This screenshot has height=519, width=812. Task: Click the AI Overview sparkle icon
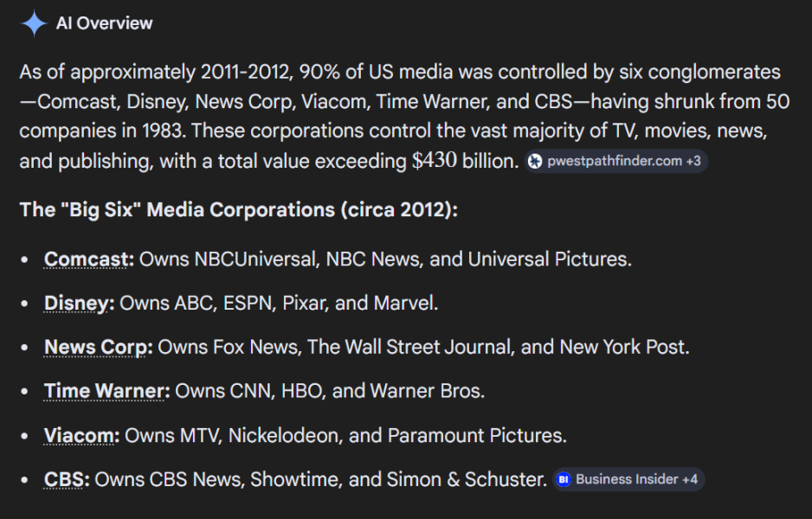point(34,23)
